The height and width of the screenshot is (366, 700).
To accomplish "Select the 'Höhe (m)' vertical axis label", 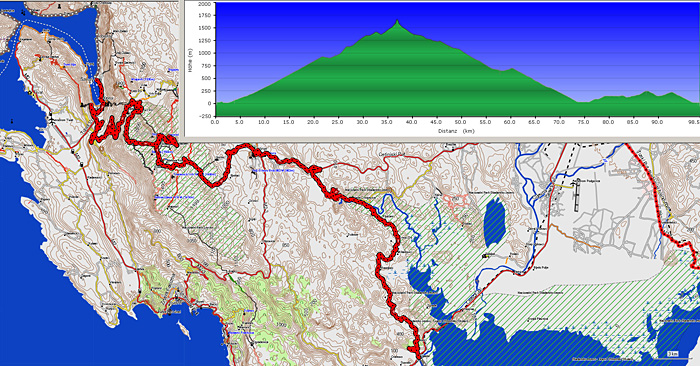I will (x=190, y=61).
